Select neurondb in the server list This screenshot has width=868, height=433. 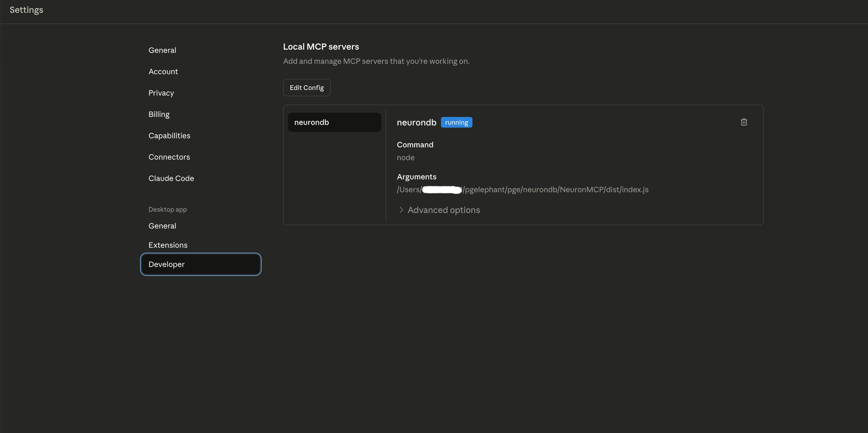pos(334,122)
